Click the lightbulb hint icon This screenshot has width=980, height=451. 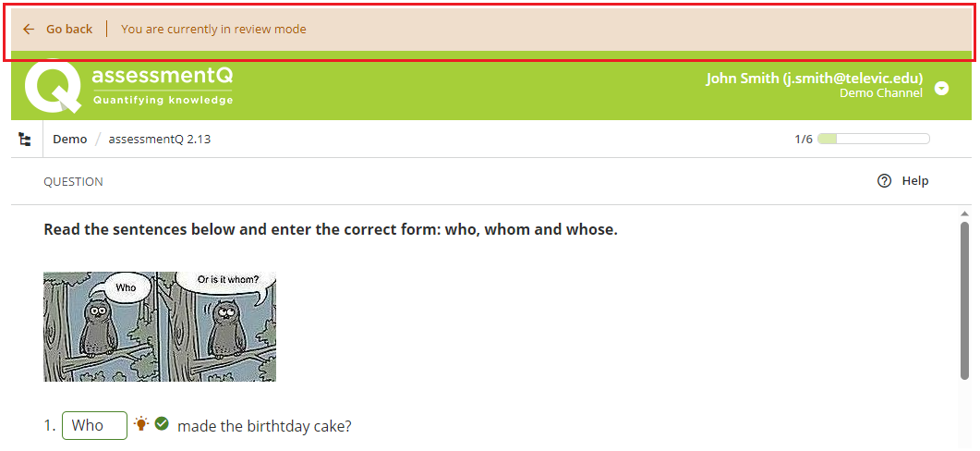(x=142, y=423)
